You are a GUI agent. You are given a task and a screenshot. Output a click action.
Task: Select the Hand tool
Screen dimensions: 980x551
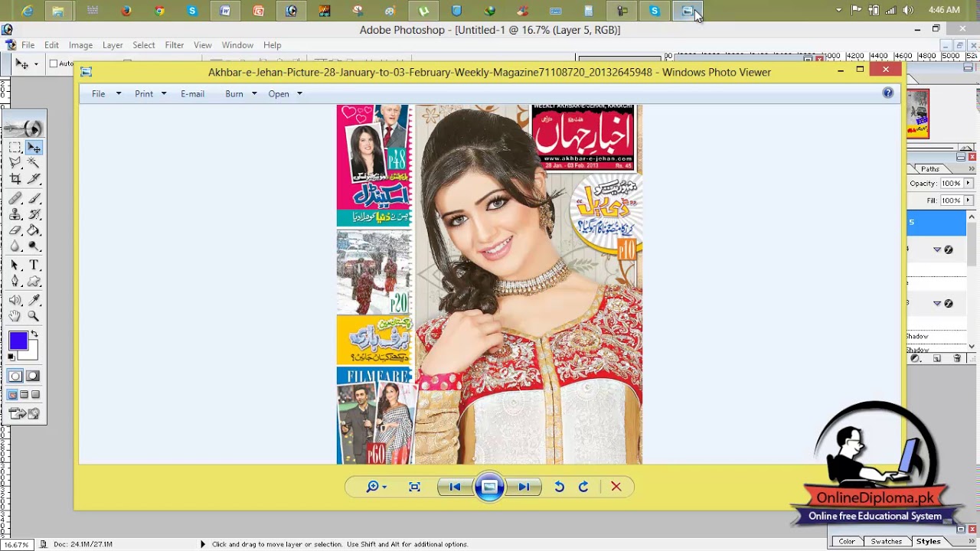(15, 316)
